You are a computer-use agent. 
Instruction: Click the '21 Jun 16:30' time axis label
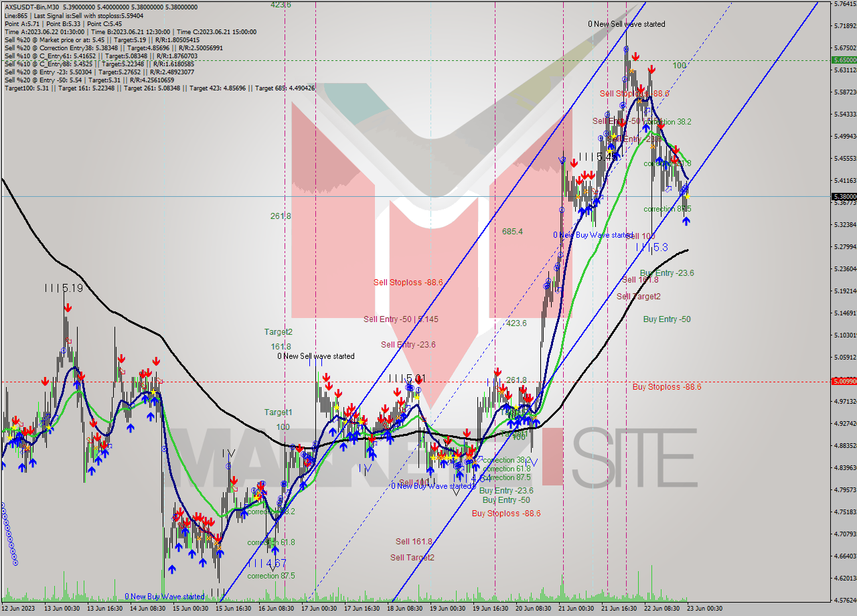619,609
